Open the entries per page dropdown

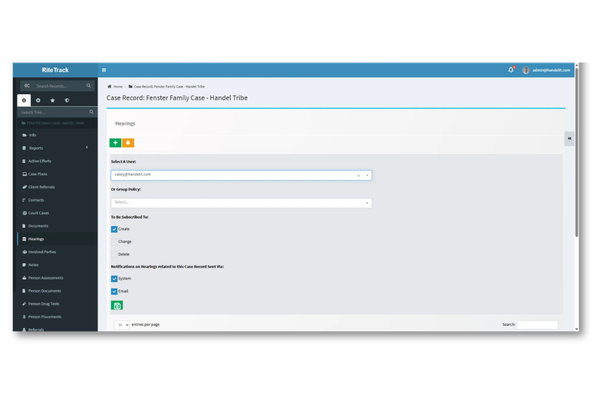(x=122, y=325)
